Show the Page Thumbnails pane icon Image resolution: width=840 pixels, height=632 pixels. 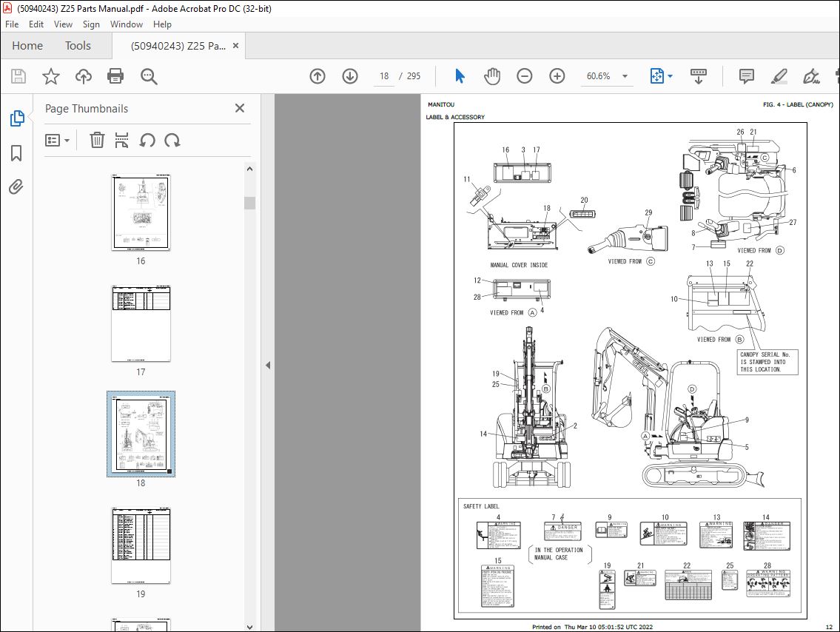(16, 118)
